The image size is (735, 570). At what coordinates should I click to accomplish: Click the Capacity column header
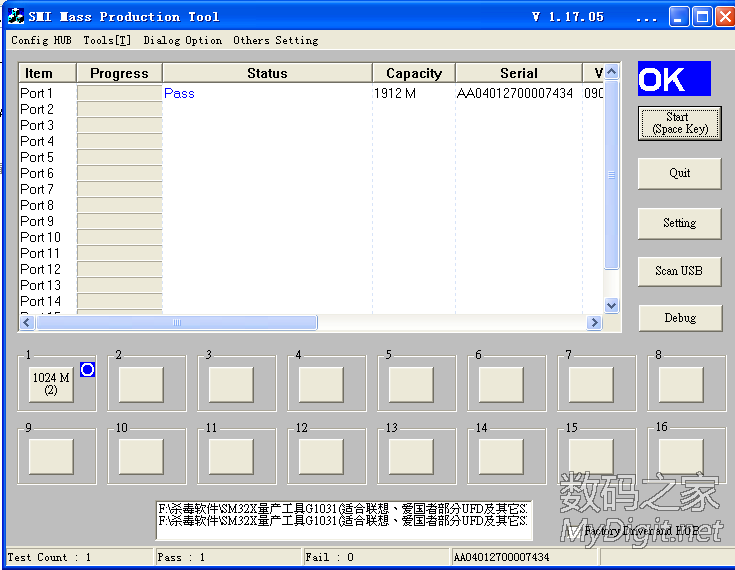414,73
